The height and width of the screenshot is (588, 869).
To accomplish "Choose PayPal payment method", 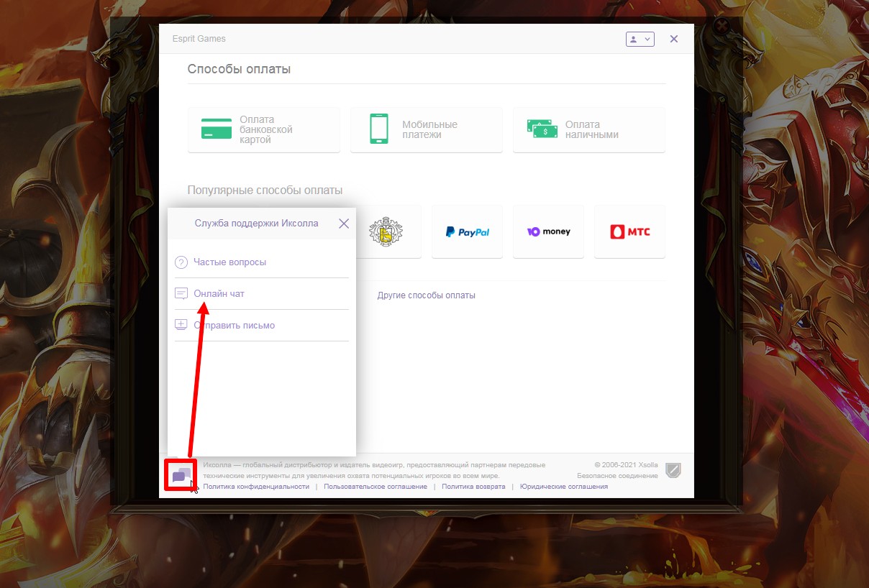I will 467,232.
